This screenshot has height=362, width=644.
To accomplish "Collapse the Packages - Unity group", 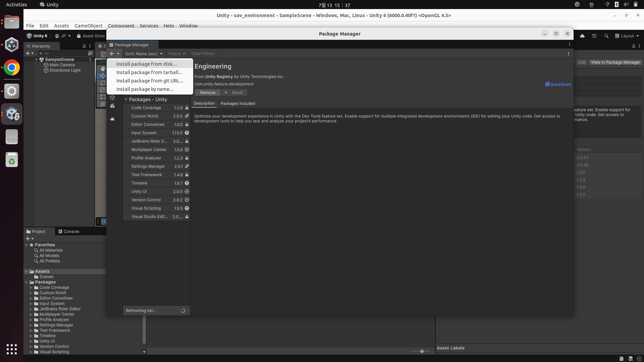I will pos(126,100).
